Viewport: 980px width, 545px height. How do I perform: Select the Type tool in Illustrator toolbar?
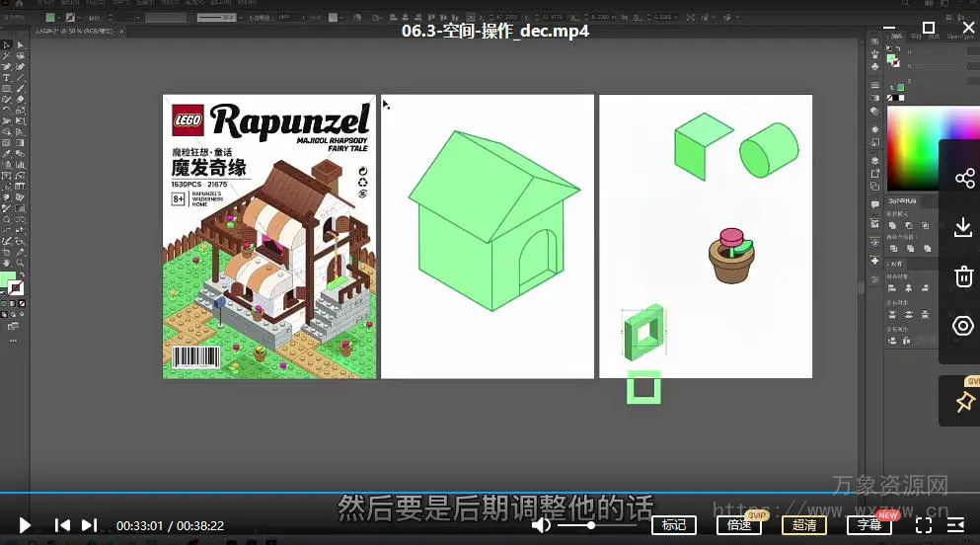click(x=7, y=78)
